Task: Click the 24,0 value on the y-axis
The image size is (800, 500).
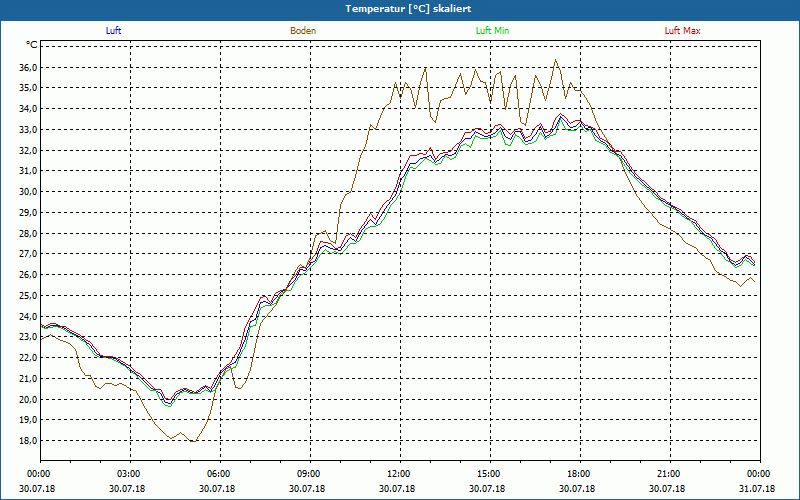Action: (29, 316)
